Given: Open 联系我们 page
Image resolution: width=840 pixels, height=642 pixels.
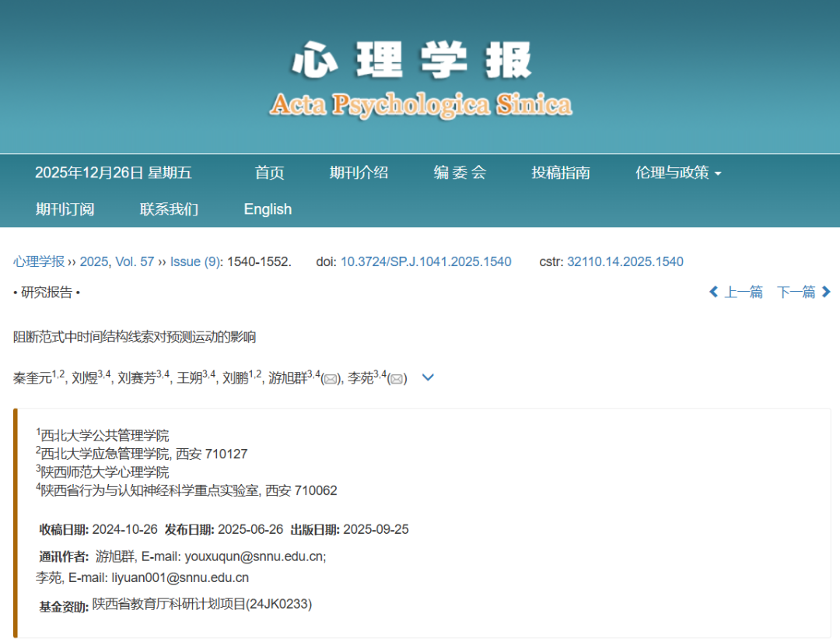Looking at the screenshot, I should click(169, 209).
